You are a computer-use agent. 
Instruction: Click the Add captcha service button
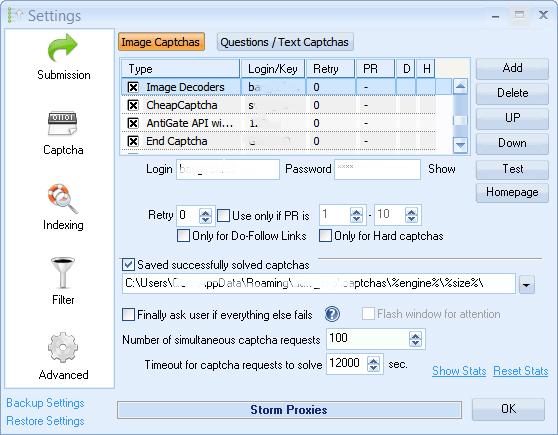pyautogui.click(x=512, y=68)
